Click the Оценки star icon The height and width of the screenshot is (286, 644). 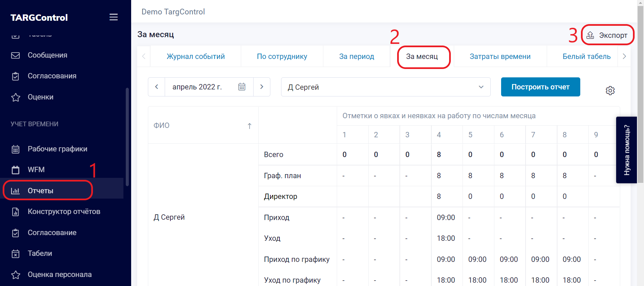(15, 97)
